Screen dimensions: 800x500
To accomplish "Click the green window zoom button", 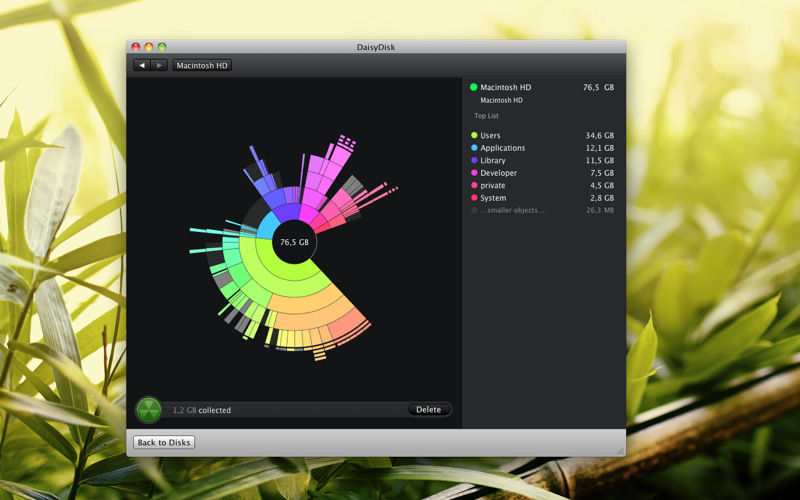I will (162, 47).
